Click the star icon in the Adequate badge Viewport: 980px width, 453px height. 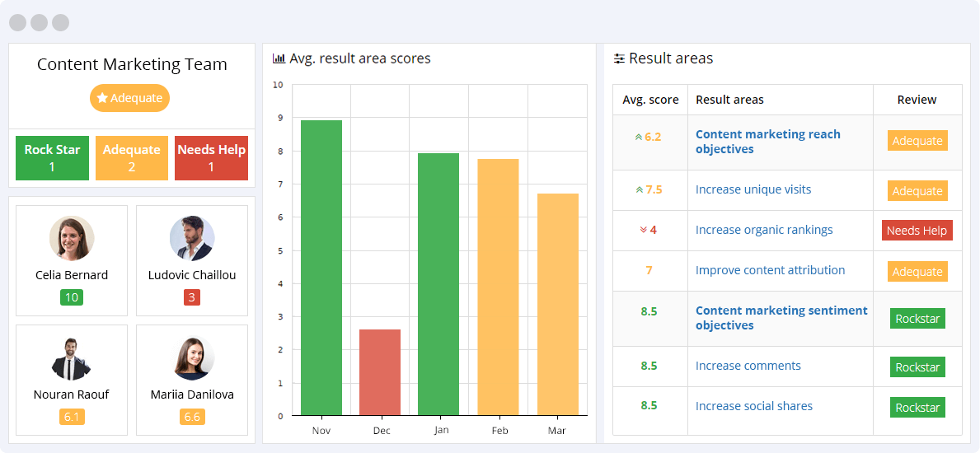[x=102, y=98]
